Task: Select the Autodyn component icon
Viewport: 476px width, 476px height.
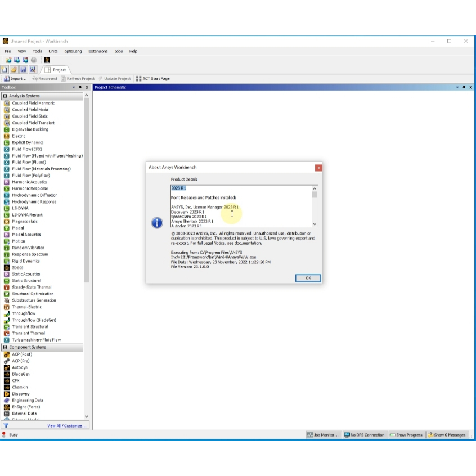Action: point(7,367)
